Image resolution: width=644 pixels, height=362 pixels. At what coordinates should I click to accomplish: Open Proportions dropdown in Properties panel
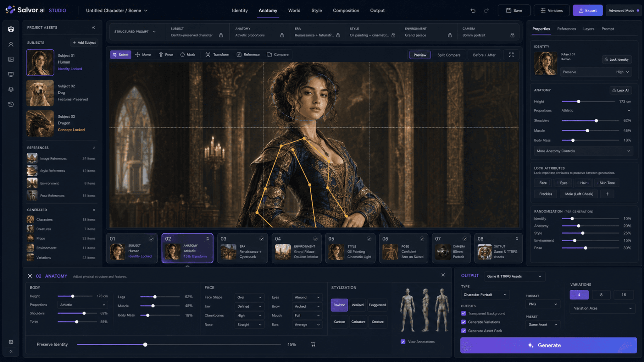[597, 111]
